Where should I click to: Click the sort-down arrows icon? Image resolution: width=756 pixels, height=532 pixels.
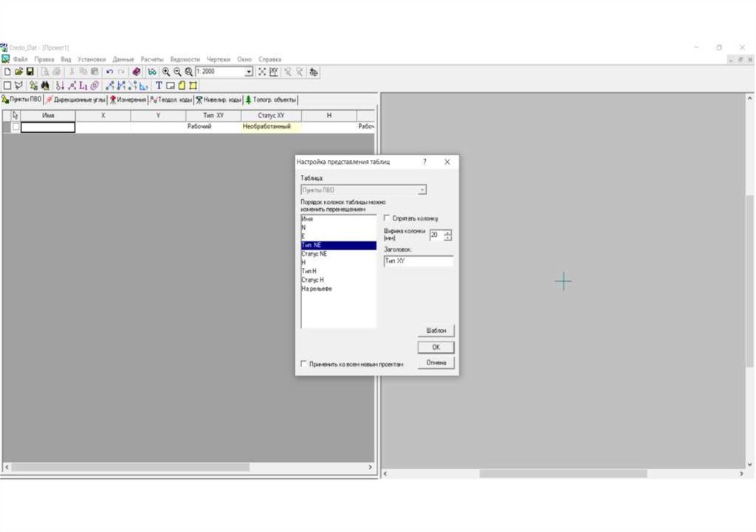tap(60, 86)
